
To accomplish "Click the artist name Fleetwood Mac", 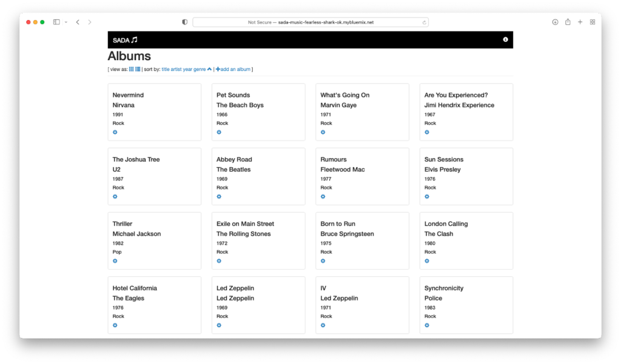I will (343, 170).
